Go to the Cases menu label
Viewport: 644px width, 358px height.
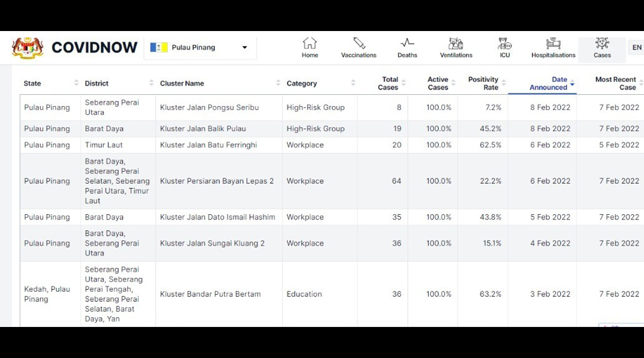602,55
